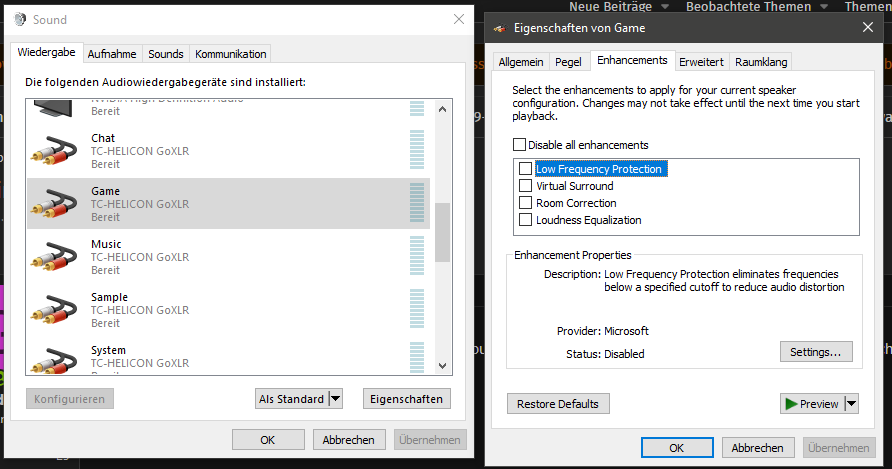Open the Raumklang tab
892x469 pixels.
tap(761, 62)
